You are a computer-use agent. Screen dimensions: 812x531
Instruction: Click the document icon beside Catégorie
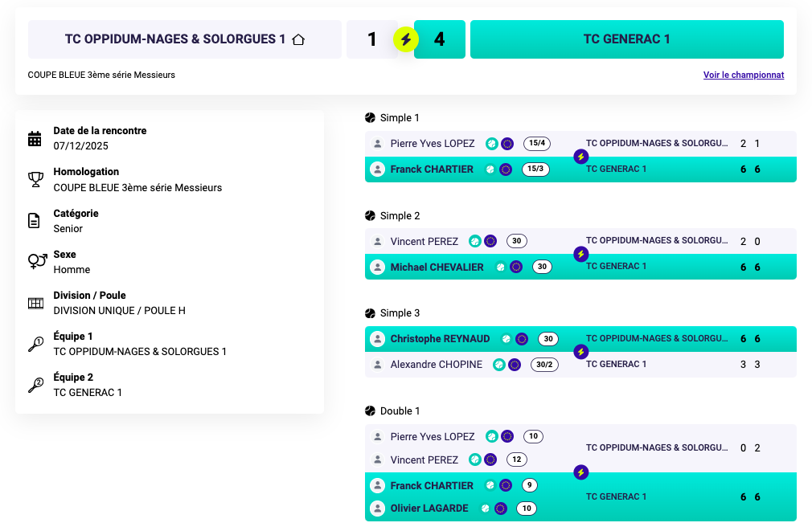(x=35, y=221)
